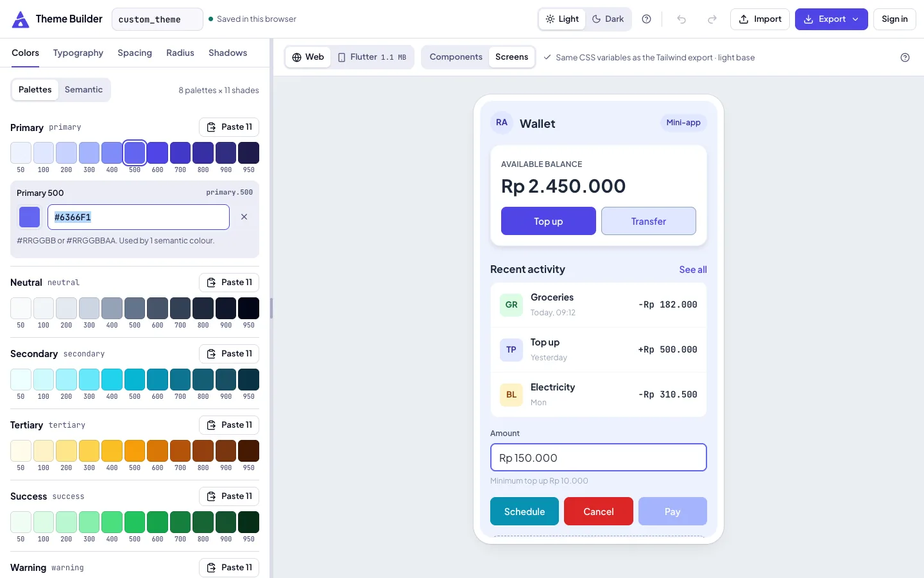Select the Primary 600 color swatch
Image resolution: width=924 pixels, height=578 pixels.
[158, 153]
